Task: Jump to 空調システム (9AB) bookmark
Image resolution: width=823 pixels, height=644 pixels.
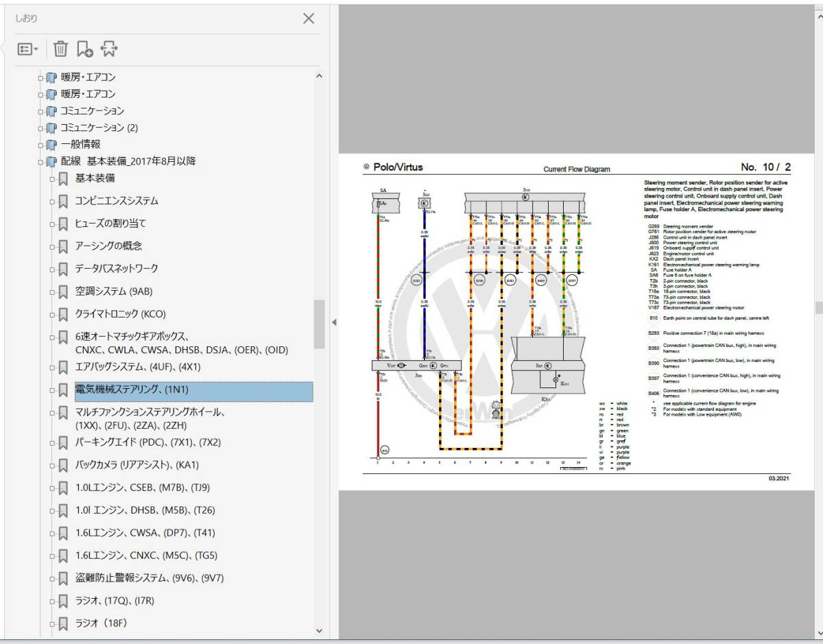Action: click(x=114, y=291)
